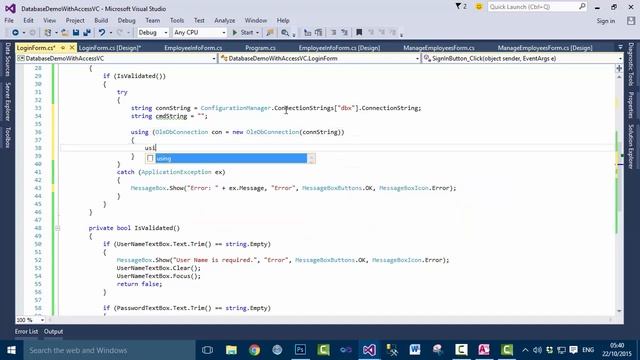Open the Window menu
This screenshot has height=360, width=640.
point(256,20)
